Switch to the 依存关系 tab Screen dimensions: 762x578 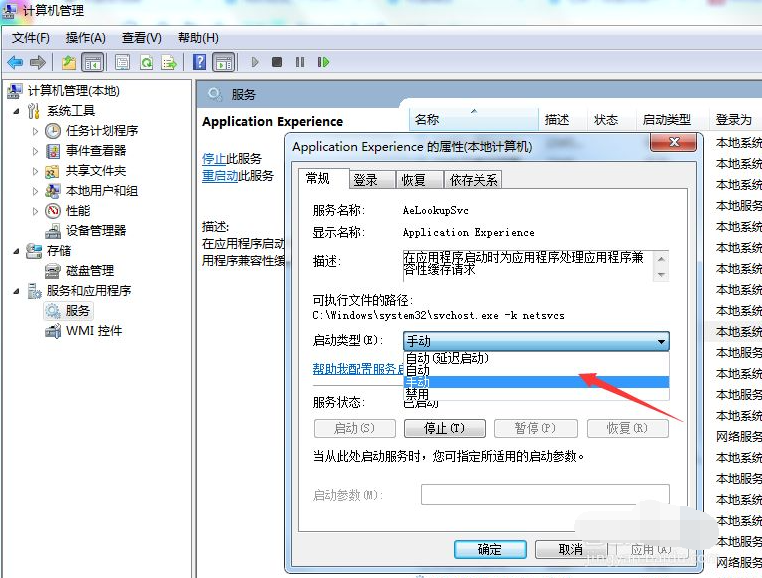(x=473, y=180)
